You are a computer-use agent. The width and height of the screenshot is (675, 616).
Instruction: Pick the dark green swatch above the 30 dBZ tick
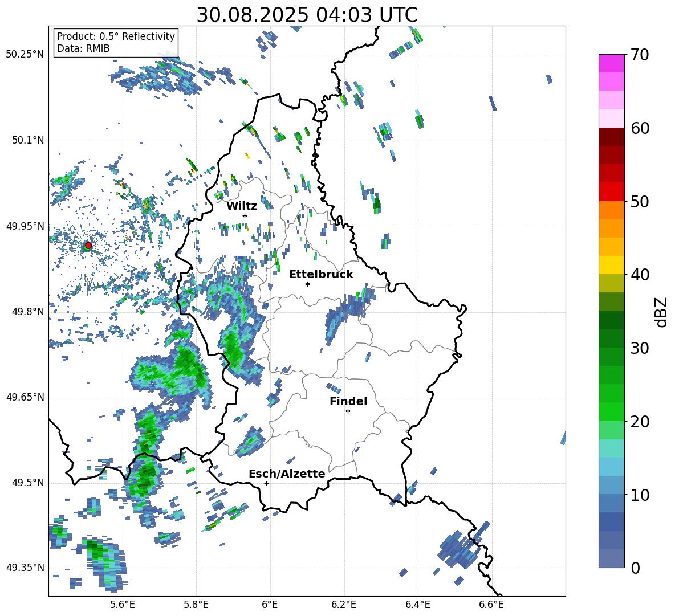[x=611, y=338]
